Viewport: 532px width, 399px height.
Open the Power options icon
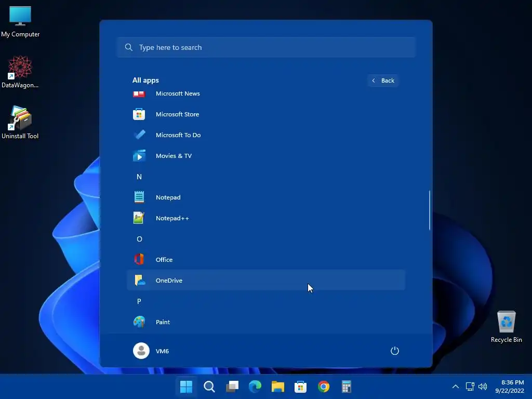point(395,351)
